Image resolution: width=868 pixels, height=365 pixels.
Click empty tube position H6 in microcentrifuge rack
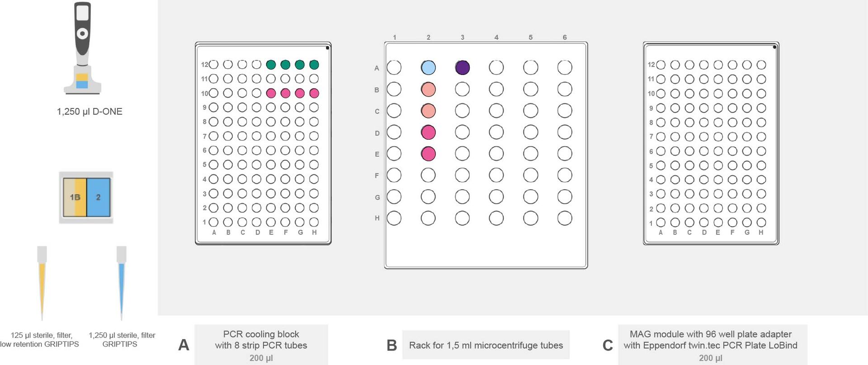tap(565, 218)
